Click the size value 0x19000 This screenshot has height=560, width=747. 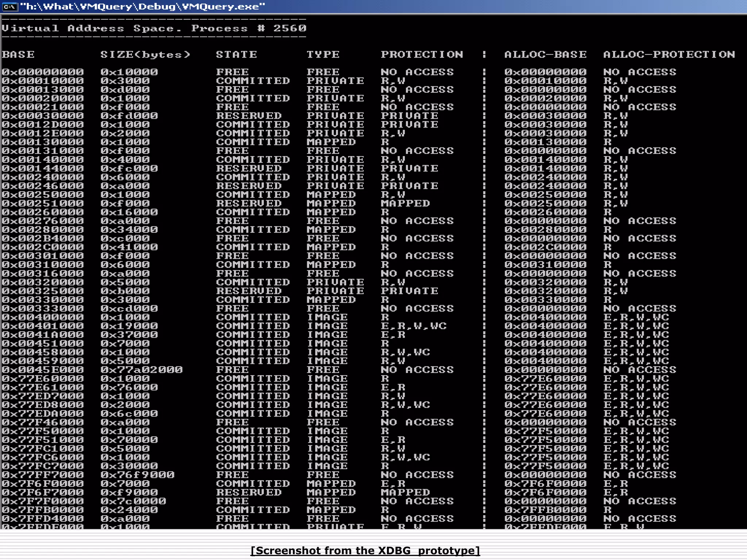click(x=129, y=326)
